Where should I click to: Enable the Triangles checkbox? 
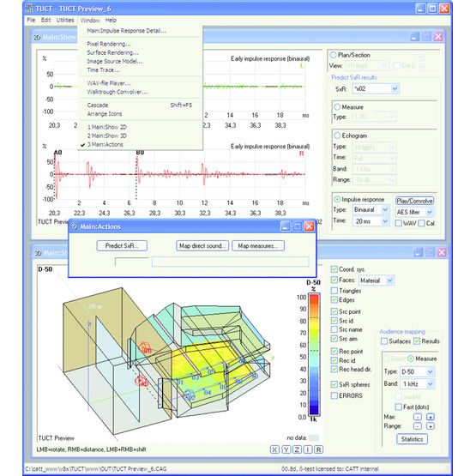(334, 291)
